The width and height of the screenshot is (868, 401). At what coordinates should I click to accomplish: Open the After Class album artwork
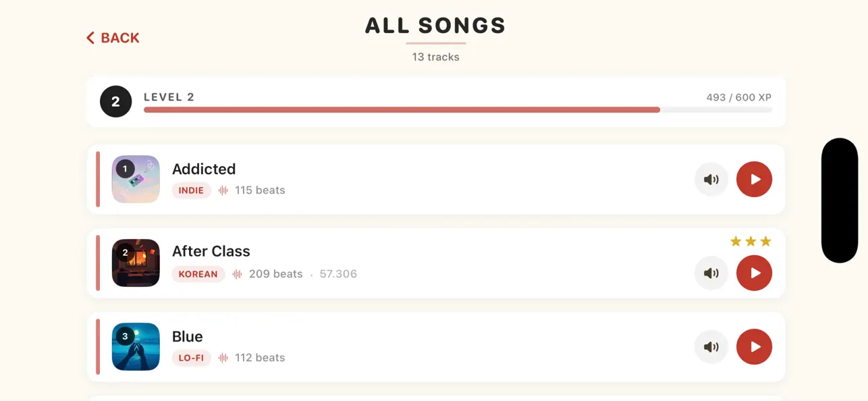136,263
